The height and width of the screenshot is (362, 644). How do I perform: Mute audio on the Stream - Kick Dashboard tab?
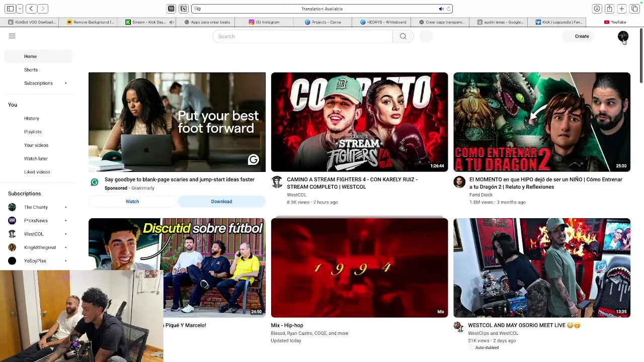click(x=172, y=22)
